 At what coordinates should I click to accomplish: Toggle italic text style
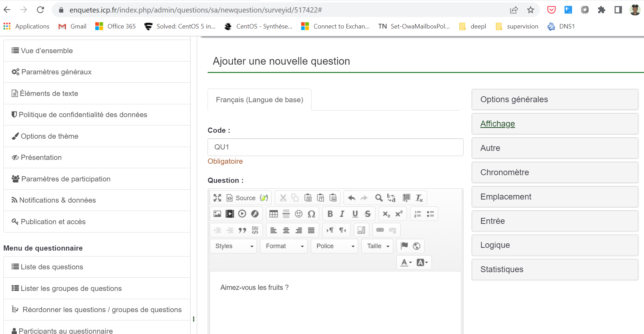coord(342,214)
